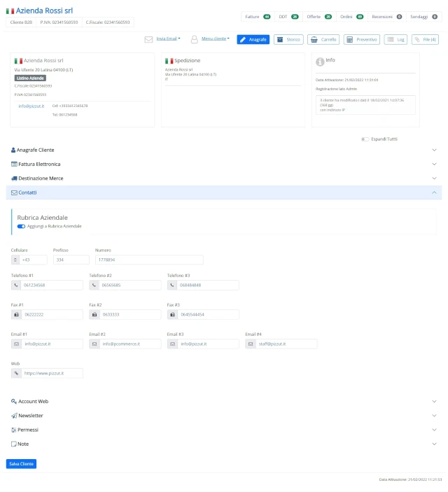Open the DDT tab

288,17
